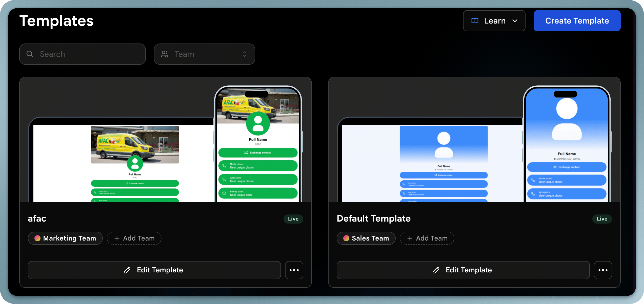Screen dimensions: 644x304
Task: Click the Create Template button
Action: (577, 21)
